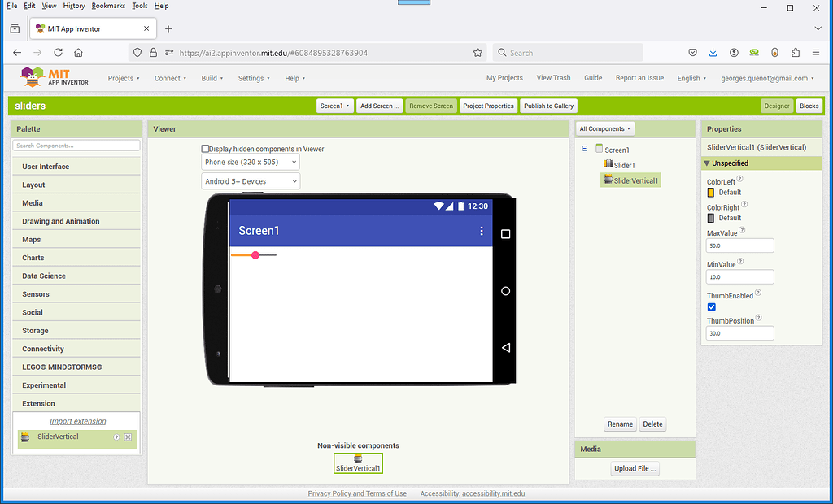
Task: Select the SliderVertical1 non-visible component icon
Action: tap(358, 460)
